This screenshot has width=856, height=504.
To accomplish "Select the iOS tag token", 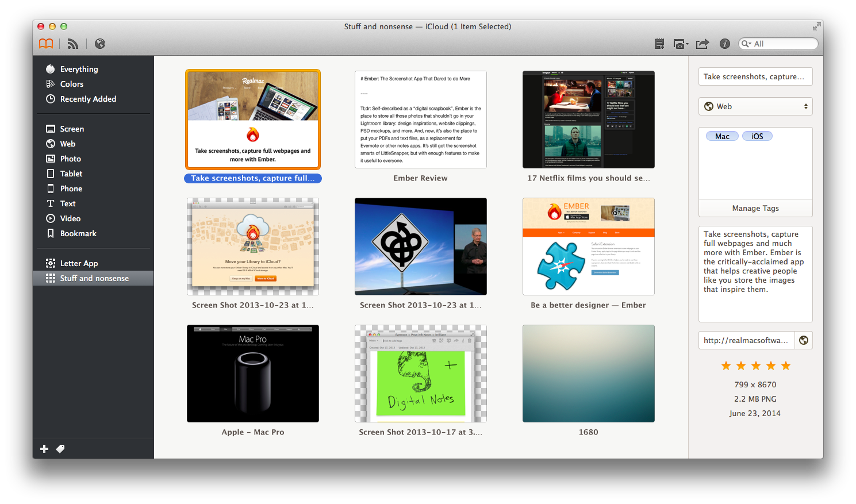I will pos(757,136).
